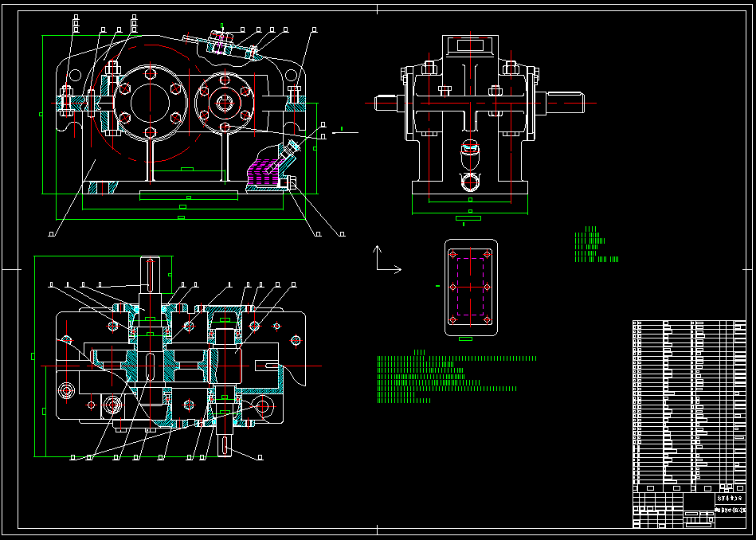The image size is (756, 540).
Task: Select the large bearing cap center in front view
Action: pos(151,104)
